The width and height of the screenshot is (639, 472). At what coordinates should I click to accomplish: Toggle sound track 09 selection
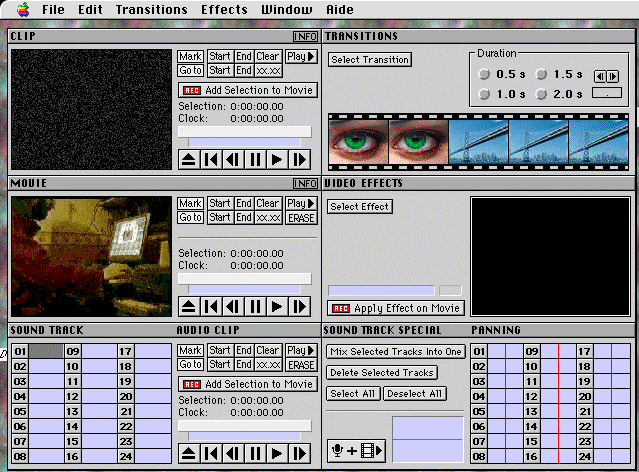99,351
